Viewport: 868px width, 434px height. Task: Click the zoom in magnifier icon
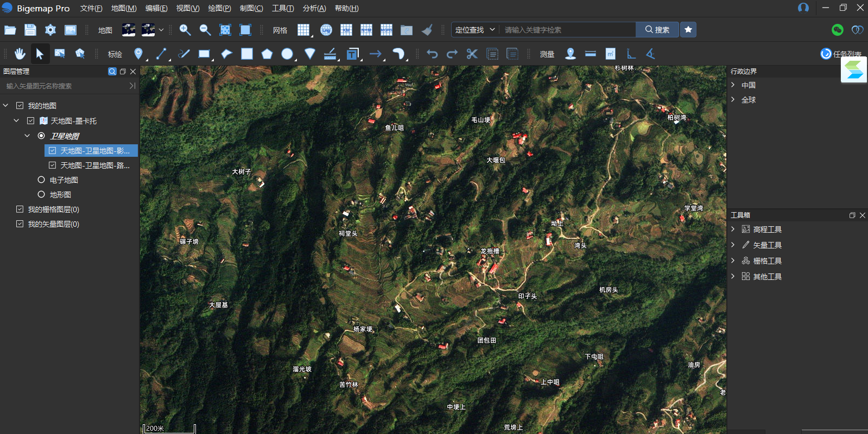click(x=185, y=30)
